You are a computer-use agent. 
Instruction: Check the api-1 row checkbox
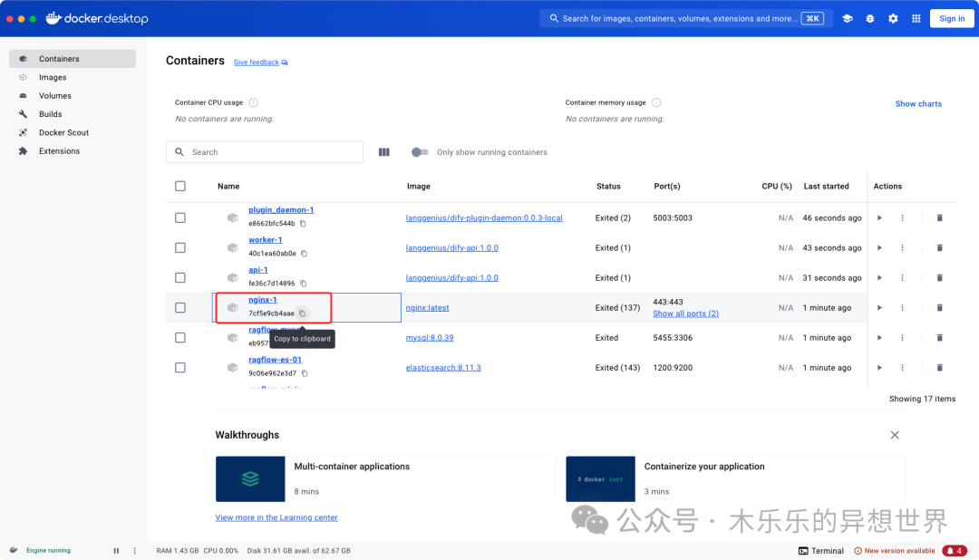(180, 278)
